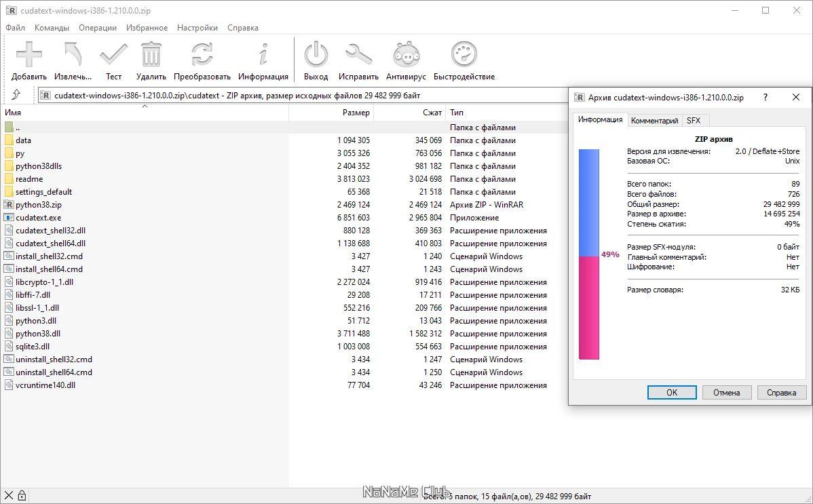Open the Избранное menu
The width and height of the screenshot is (813, 504).
(147, 28)
